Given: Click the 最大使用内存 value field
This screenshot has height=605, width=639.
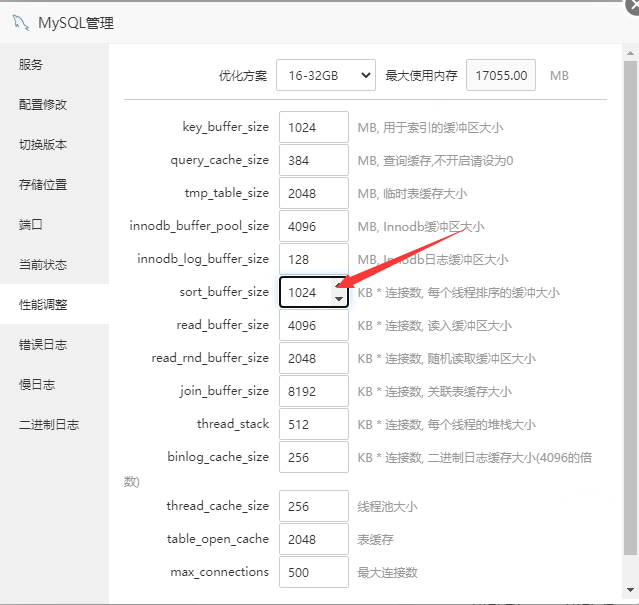Looking at the screenshot, I should coord(502,75).
